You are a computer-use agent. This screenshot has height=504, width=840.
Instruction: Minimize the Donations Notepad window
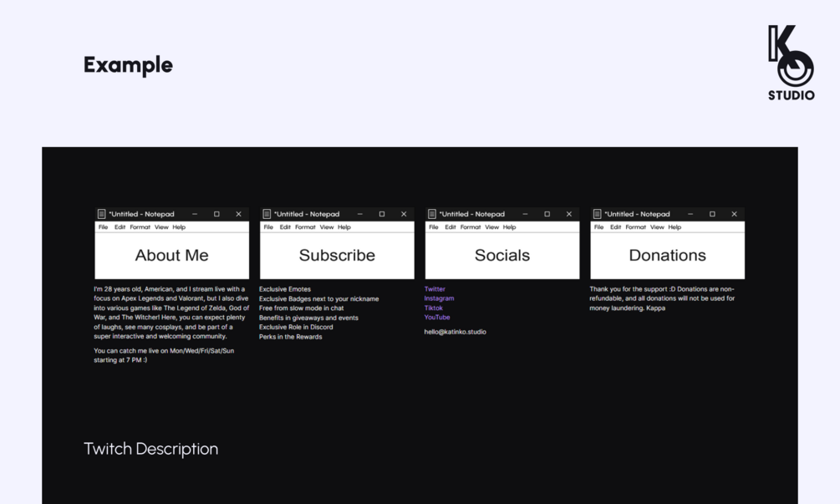pyautogui.click(x=690, y=214)
